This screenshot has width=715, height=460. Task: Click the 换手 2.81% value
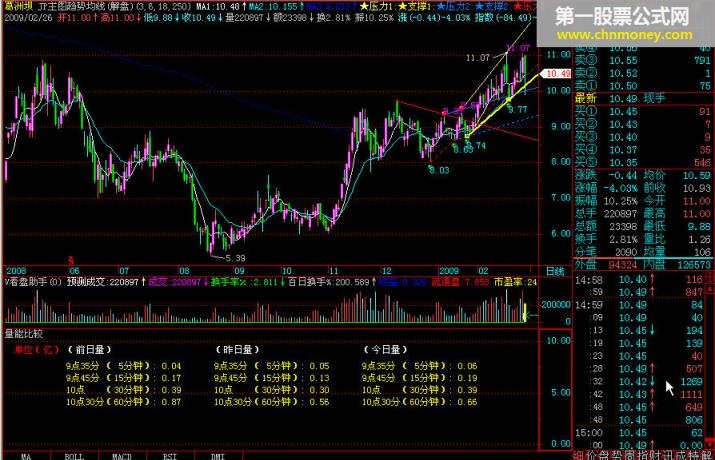coord(623,239)
